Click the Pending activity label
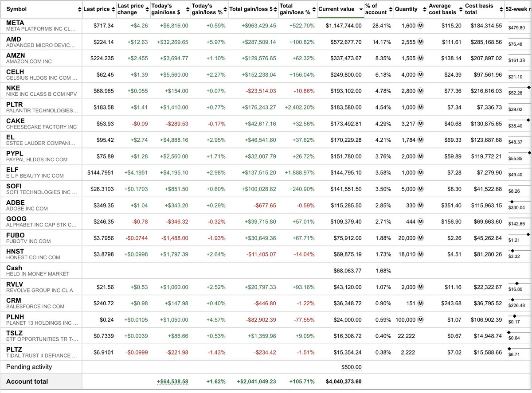Screen dimensions: 532x393 click(29, 367)
